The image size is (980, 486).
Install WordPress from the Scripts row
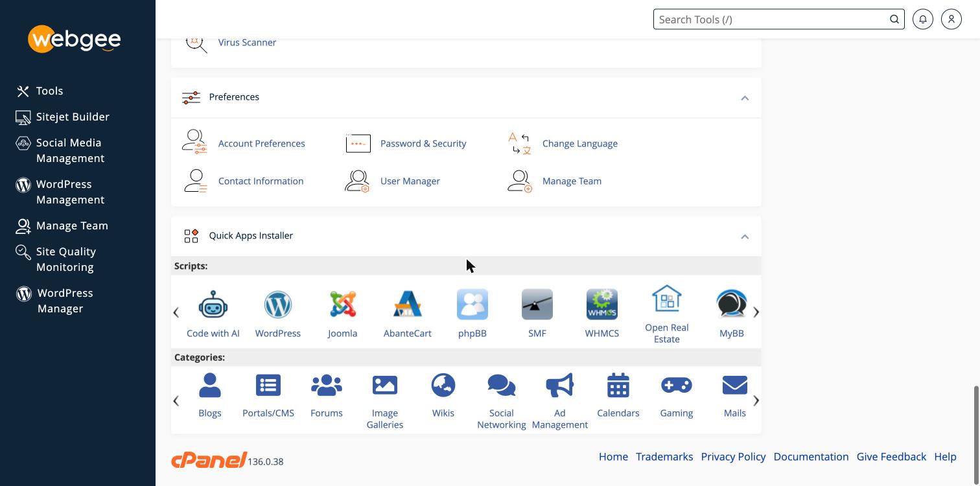coord(278,304)
